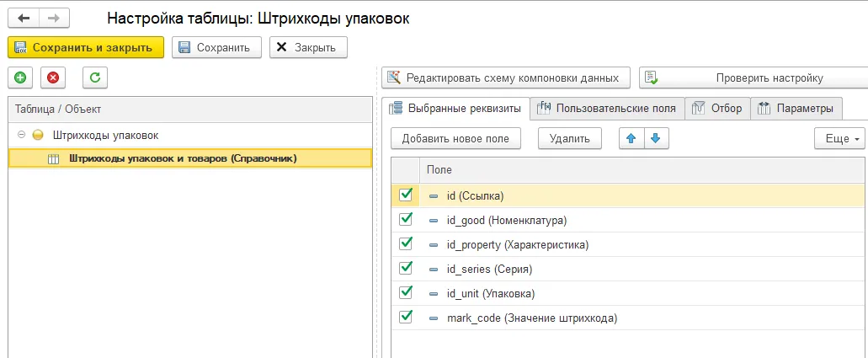The width and height of the screenshot is (868, 358).
Task: Uncheck the id (Ссылка) field checkbox
Action: (x=406, y=195)
